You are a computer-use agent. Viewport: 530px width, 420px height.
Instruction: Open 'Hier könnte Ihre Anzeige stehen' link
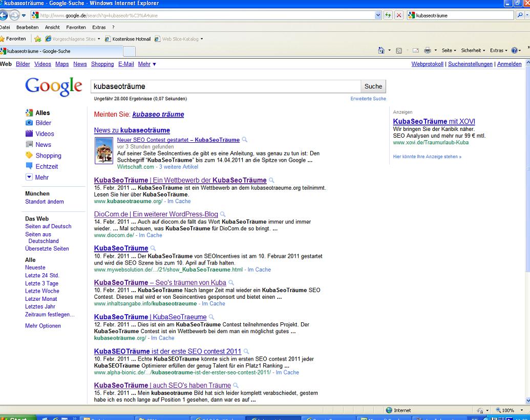point(427,157)
